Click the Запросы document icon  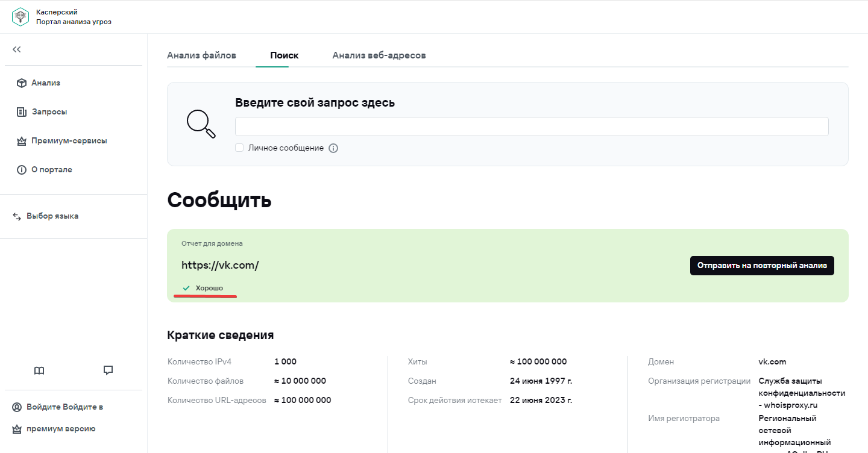22,112
